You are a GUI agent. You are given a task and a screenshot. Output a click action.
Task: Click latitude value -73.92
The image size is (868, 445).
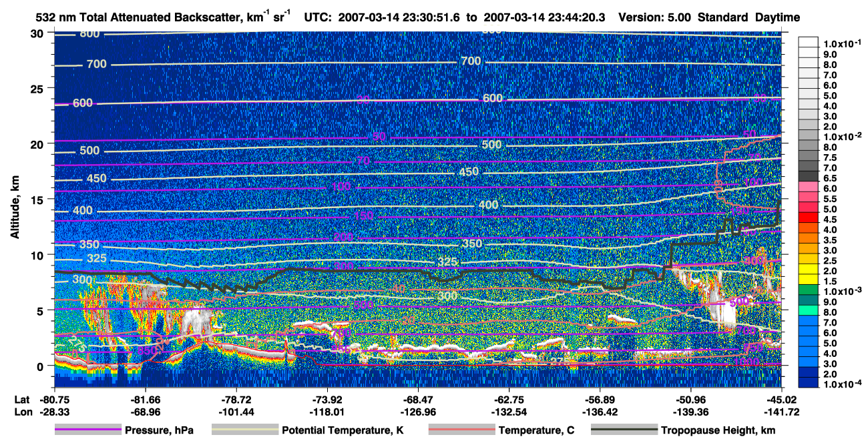tap(327, 399)
